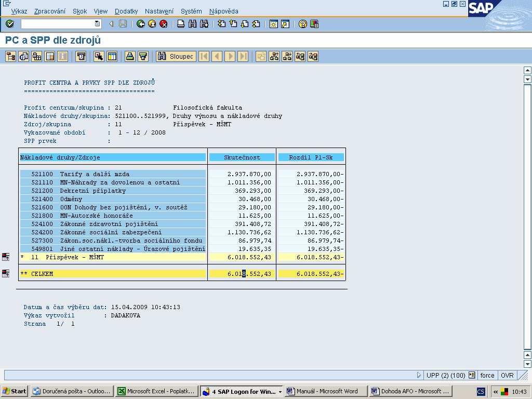Click the Windows Start button
Image resolution: width=532 pixels, height=399 pixels.
14,391
